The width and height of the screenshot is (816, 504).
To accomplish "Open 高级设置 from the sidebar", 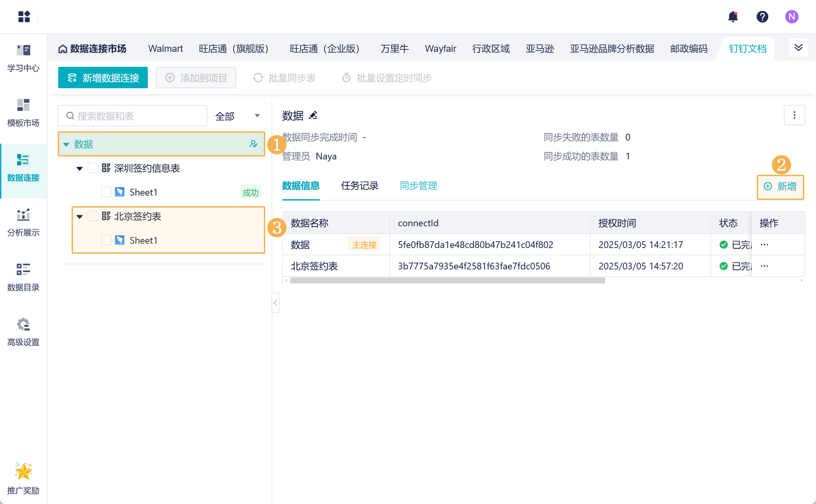I will tap(23, 332).
